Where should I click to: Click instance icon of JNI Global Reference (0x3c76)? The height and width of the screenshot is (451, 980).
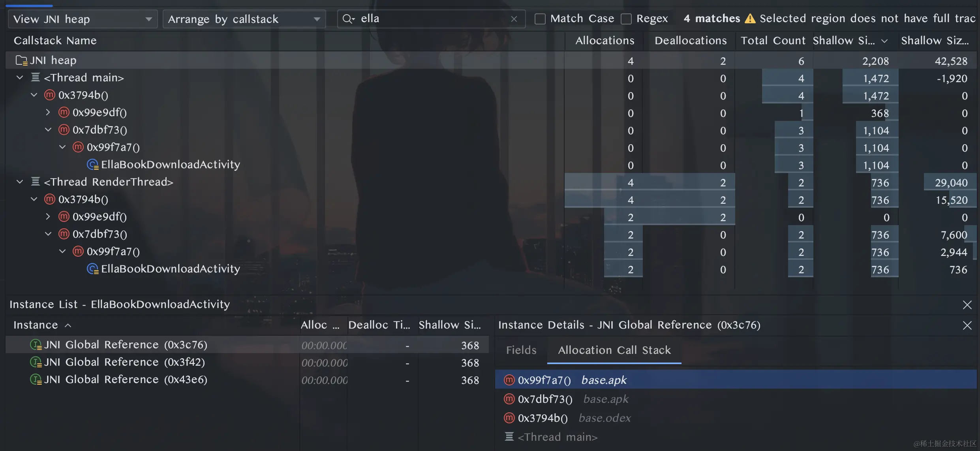tap(36, 345)
